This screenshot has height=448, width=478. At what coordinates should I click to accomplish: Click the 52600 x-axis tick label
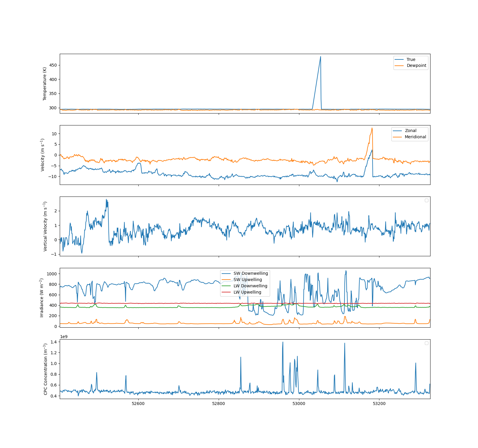[138, 403]
